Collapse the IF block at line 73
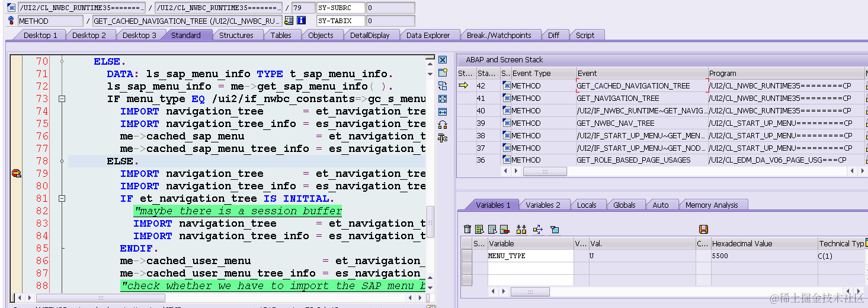Screen dimensions: 868x308 [x=62, y=99]
